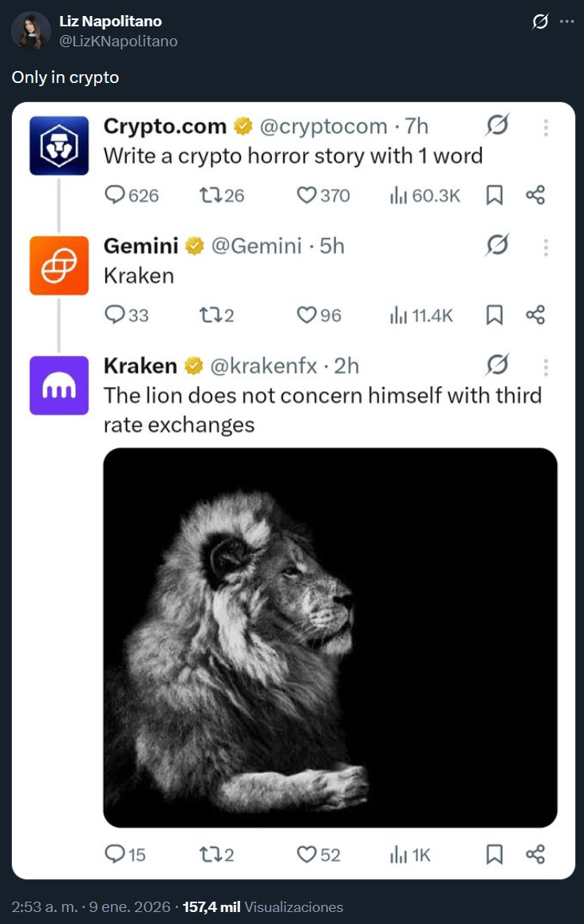This screenshot has height=924, width=584.
Task: Open Crypto.com's verified badge
Action: (x=242, y=125)
